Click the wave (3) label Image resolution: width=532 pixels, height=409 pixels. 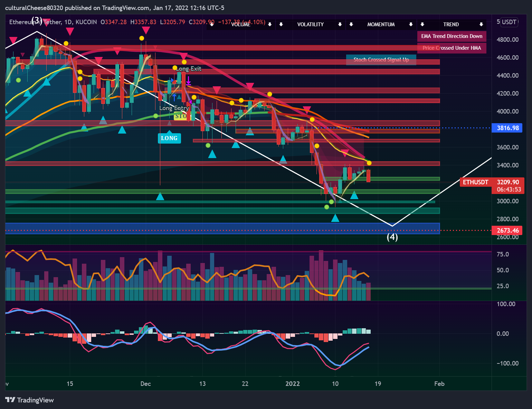pos(37,20)
